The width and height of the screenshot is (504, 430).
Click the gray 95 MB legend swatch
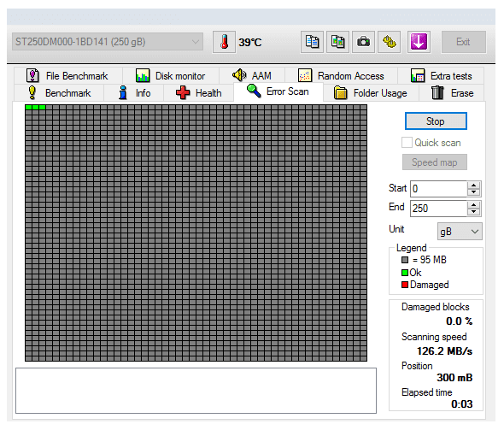tap(405, 260)
